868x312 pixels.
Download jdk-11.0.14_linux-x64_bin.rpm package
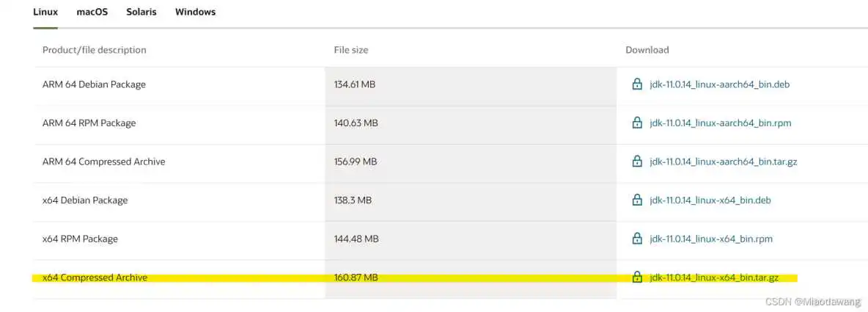[x=710, y=239]
